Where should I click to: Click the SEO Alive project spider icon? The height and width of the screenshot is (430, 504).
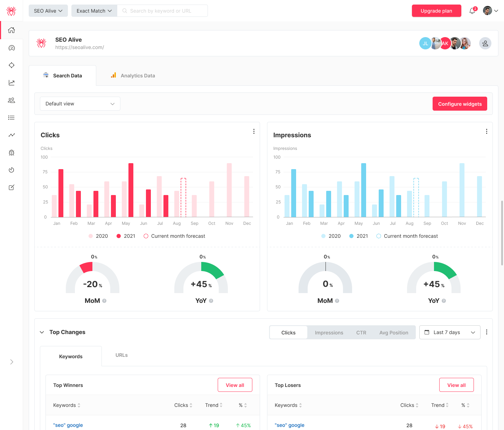[41, 43]
